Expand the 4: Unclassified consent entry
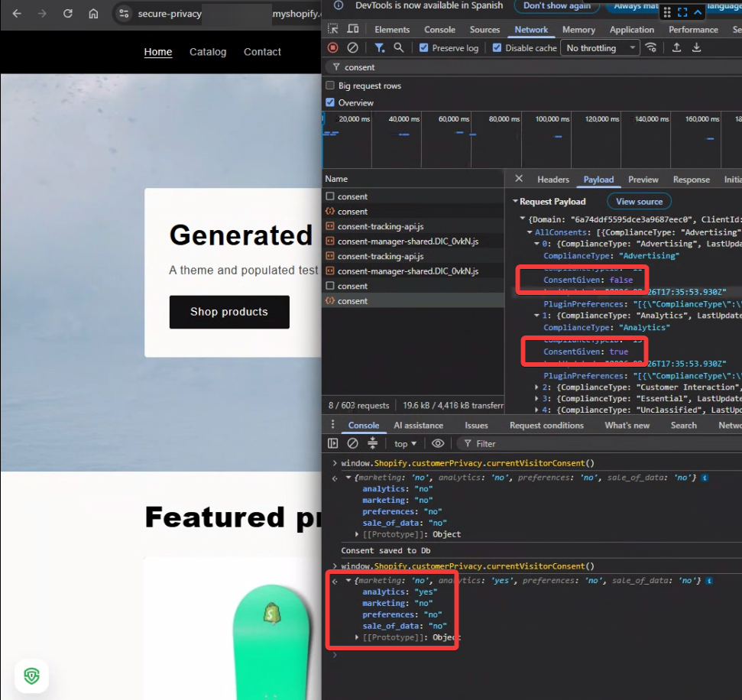 [536, 410]
